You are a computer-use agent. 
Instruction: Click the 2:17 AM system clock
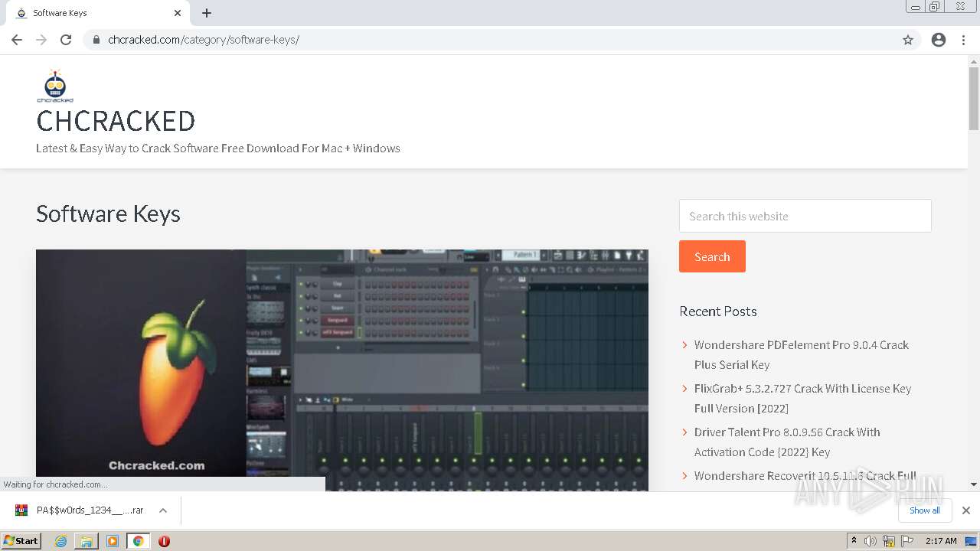(x=941, y=541)
